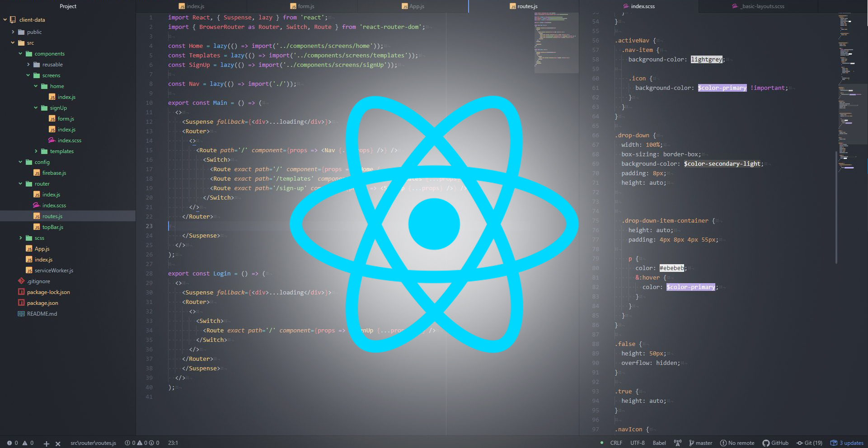Viewport: 868px width, 448px height.
Task: Click the master branch indicator
Action: coord(700,443)
